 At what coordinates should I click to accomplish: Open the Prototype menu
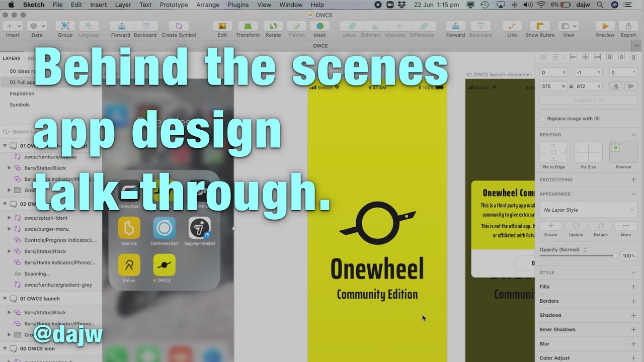tap(174, 5)
